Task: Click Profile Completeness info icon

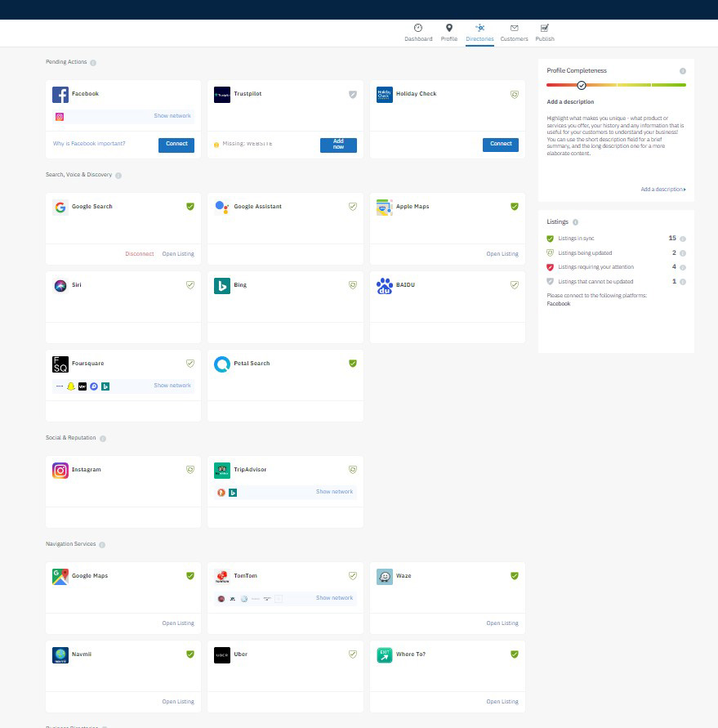Action: point(682,71)
